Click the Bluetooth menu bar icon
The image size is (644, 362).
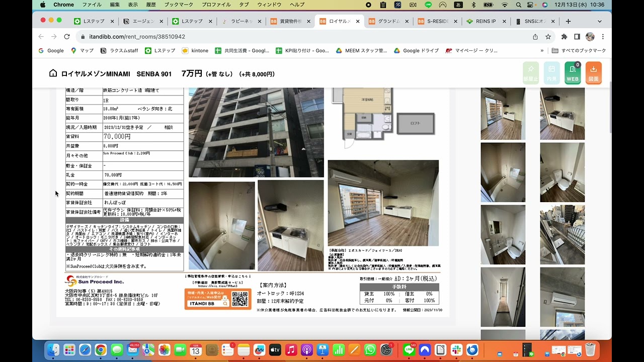point(473,5)
